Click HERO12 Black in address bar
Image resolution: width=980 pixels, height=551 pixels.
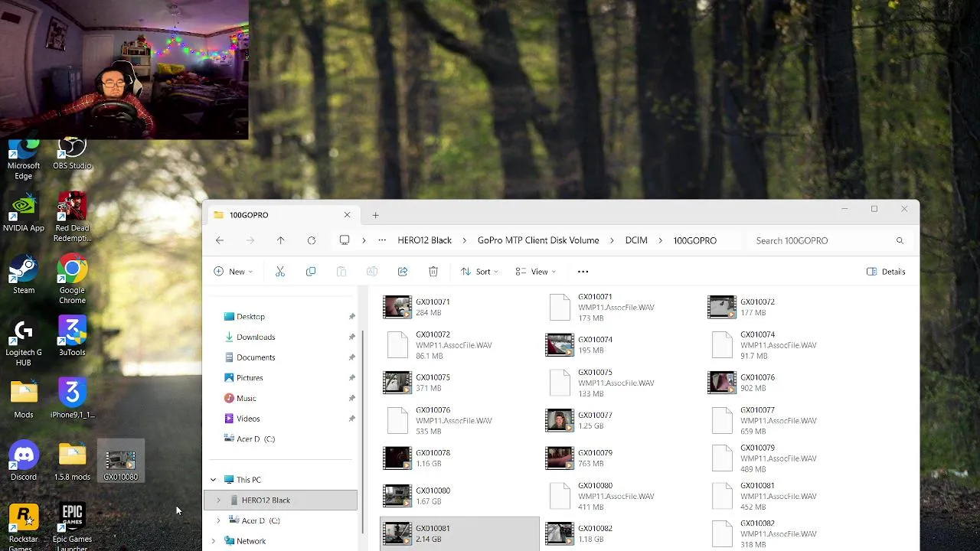pos(424,240)
